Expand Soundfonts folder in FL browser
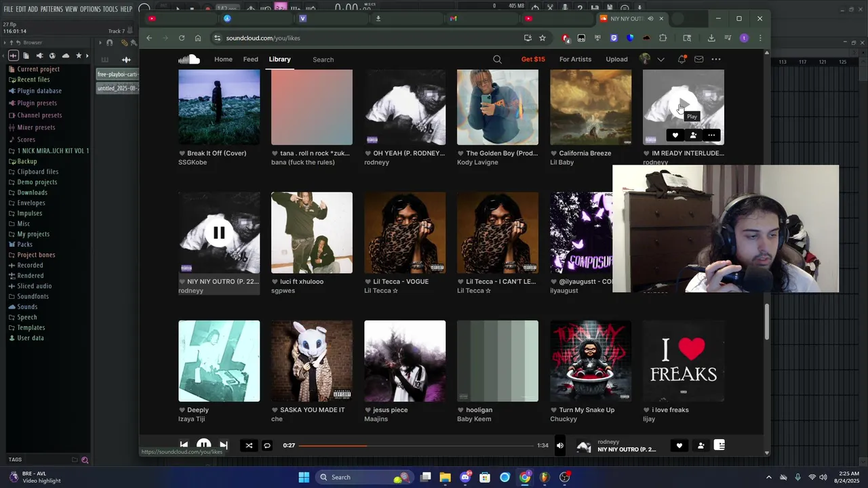868x488 pixels. coord(33,296)
